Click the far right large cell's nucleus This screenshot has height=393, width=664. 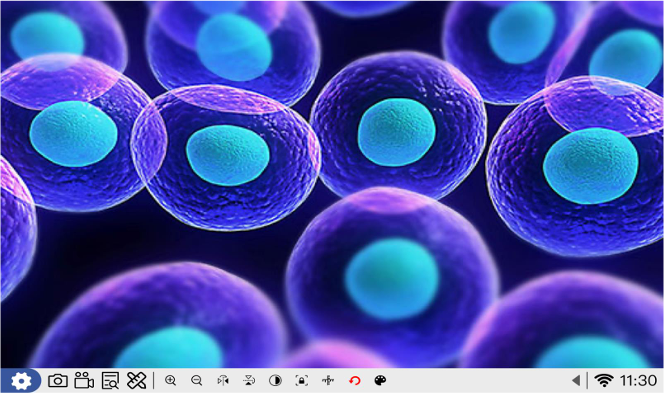coord(591,166)
